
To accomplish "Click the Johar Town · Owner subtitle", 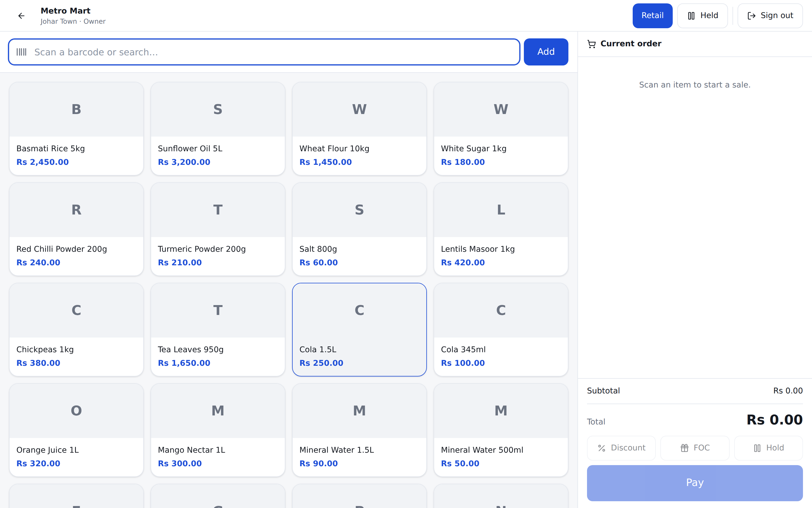I will click(73, 21).
